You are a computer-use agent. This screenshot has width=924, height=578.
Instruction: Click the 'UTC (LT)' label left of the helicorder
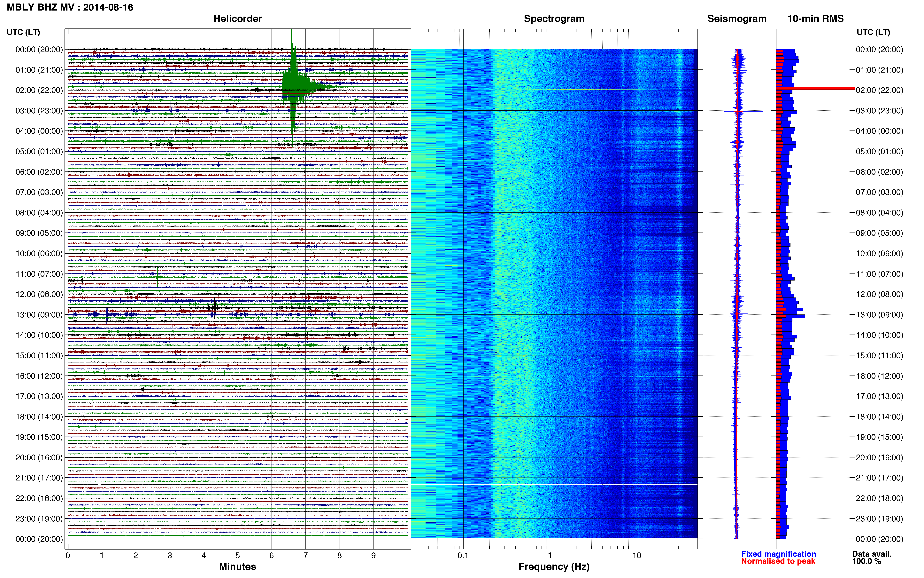(x=23, y=32)
